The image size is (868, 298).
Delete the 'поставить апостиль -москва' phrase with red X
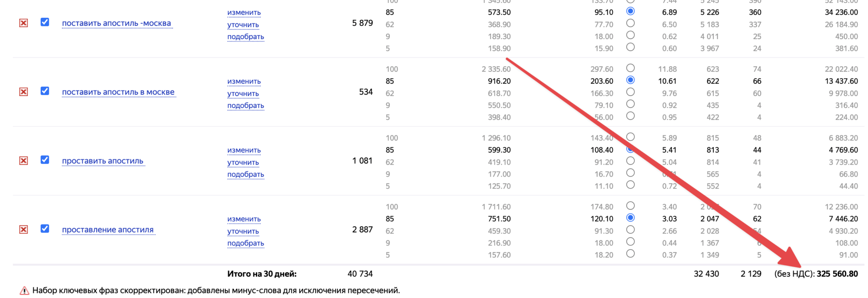24,23
